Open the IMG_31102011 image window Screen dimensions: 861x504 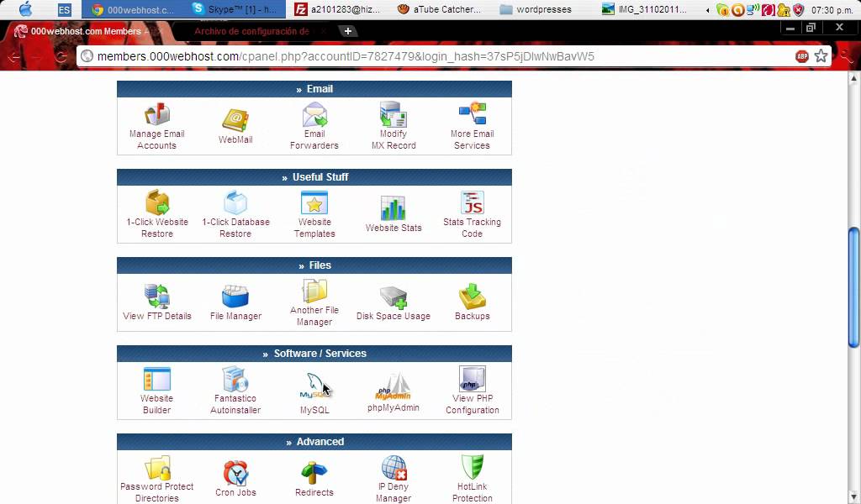tap(645, 9)
